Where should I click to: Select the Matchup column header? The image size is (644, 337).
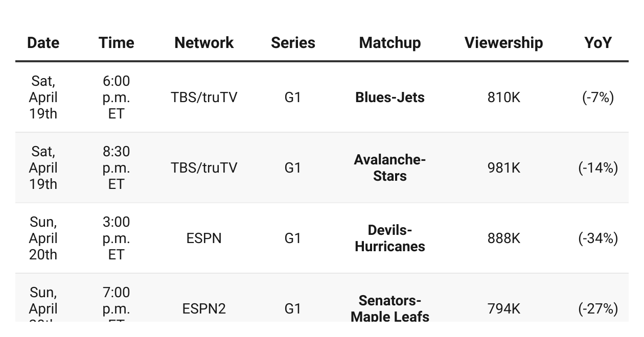tap(390, 43)
